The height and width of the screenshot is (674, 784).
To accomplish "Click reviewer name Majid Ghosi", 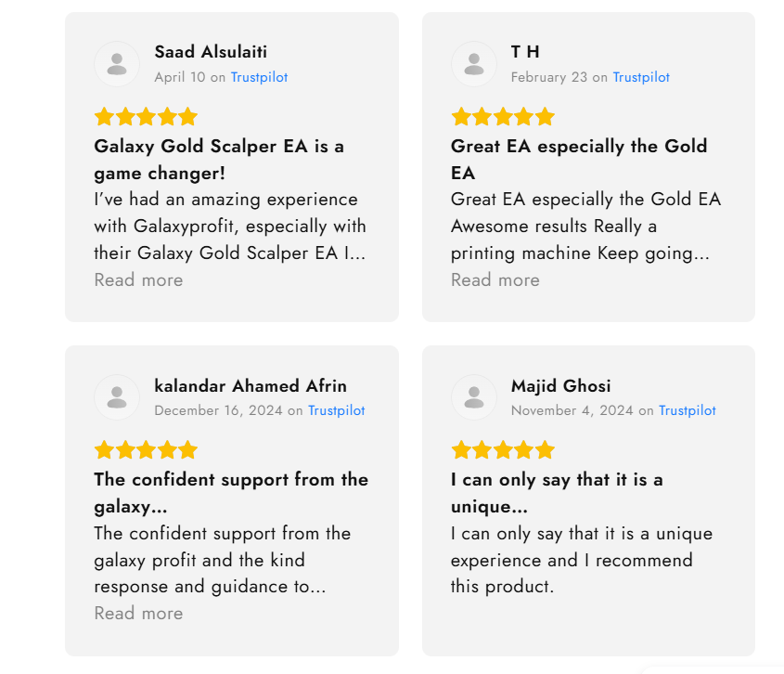I will tap(560, 386).
